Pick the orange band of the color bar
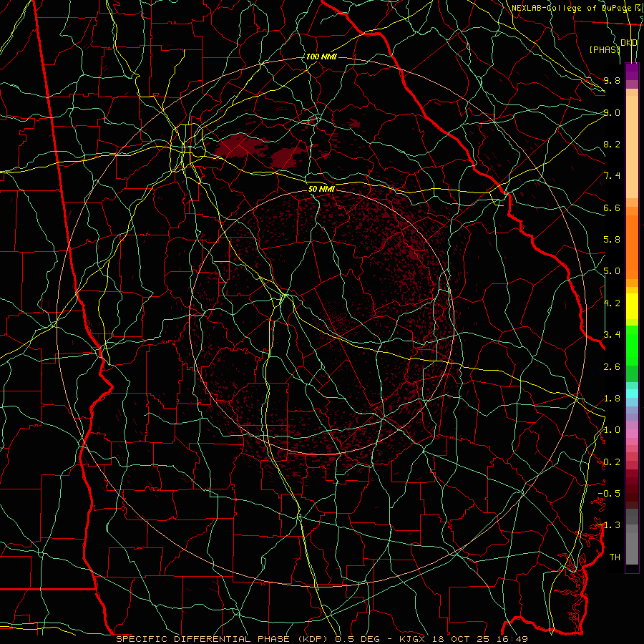The image size is (644, 644). tap(632, 246)
